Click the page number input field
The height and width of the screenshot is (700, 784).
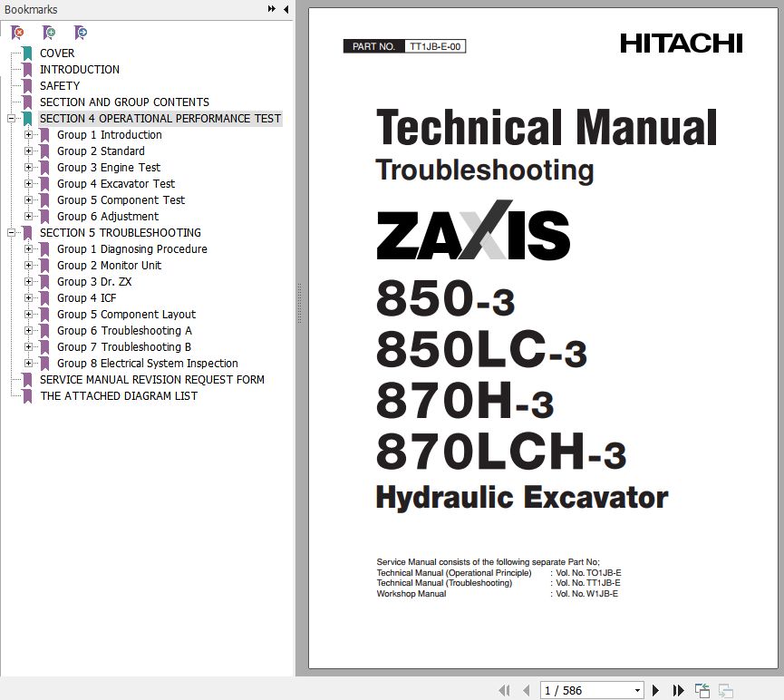click(x=586, y=691)
